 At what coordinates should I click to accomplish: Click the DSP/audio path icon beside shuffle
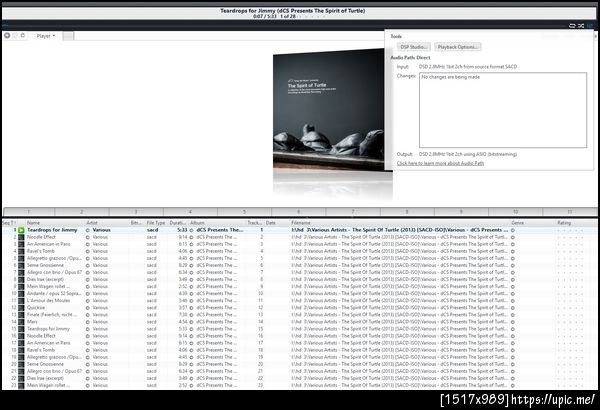(590, 26)
